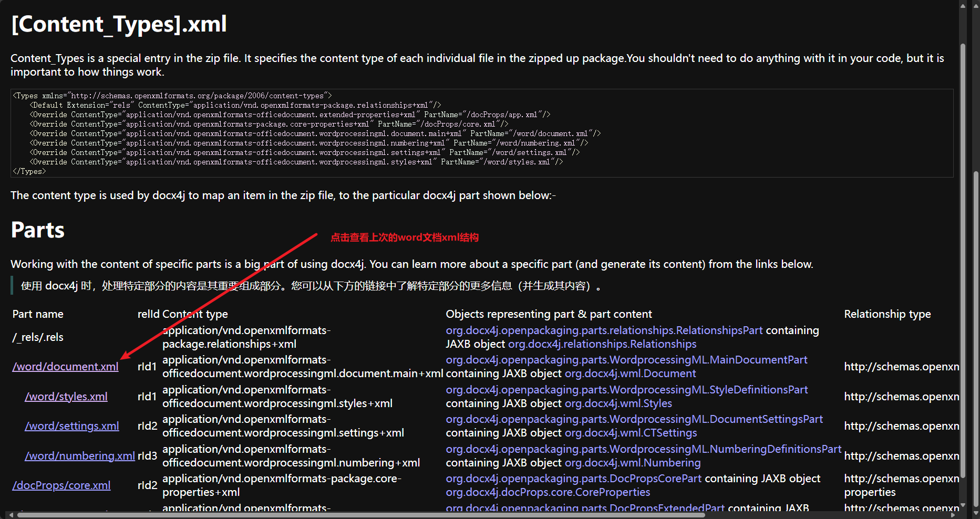Click the wordprocessingml.numbering+xml content type cell
Viewport: 980px width, 519px height.
[x=291, y=456]
